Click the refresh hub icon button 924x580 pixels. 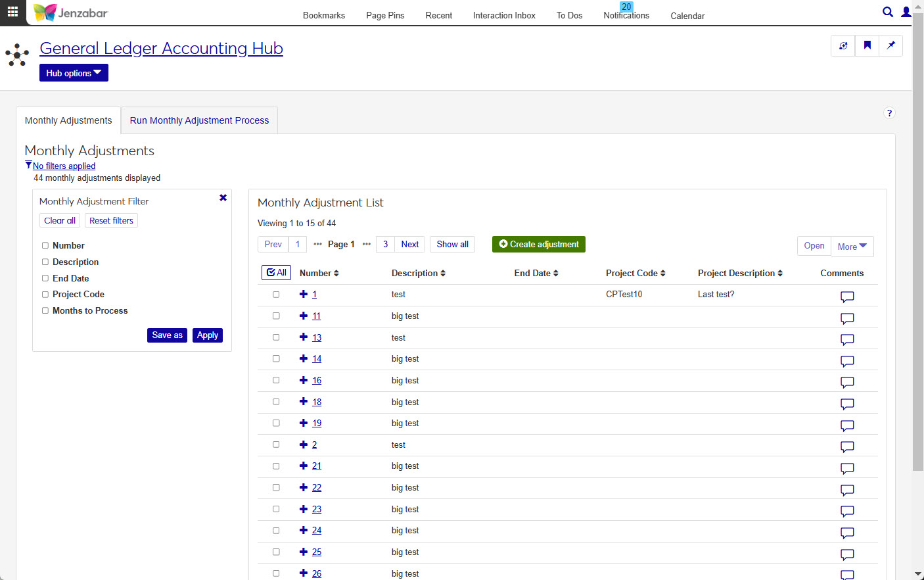point(843,45)
